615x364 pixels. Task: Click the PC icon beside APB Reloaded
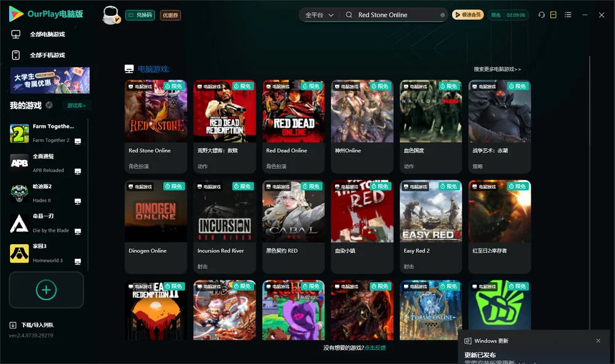pos(77,172)
